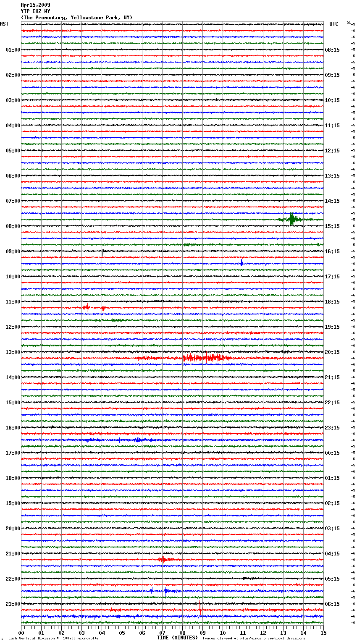This screenshot has height=644, width=357.
Task: Click the red spike near minute 9 after 23:00
Action: pyautogui.click(x=200, y=609)
